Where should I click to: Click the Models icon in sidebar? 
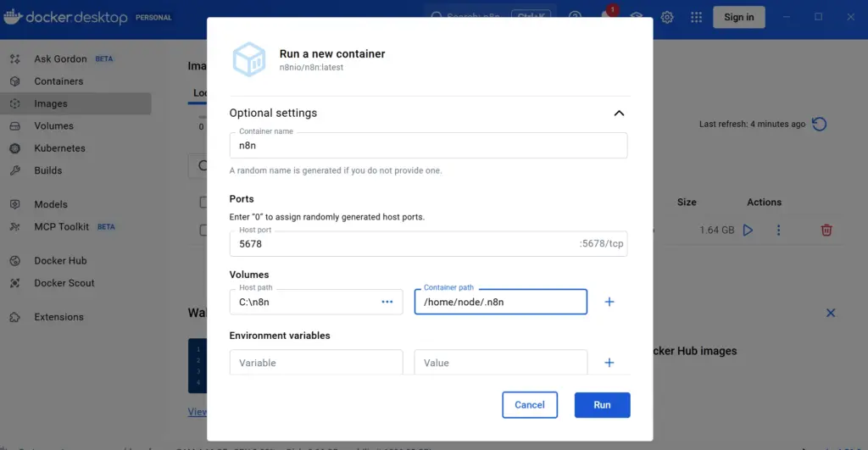click(x=15, y=204)
